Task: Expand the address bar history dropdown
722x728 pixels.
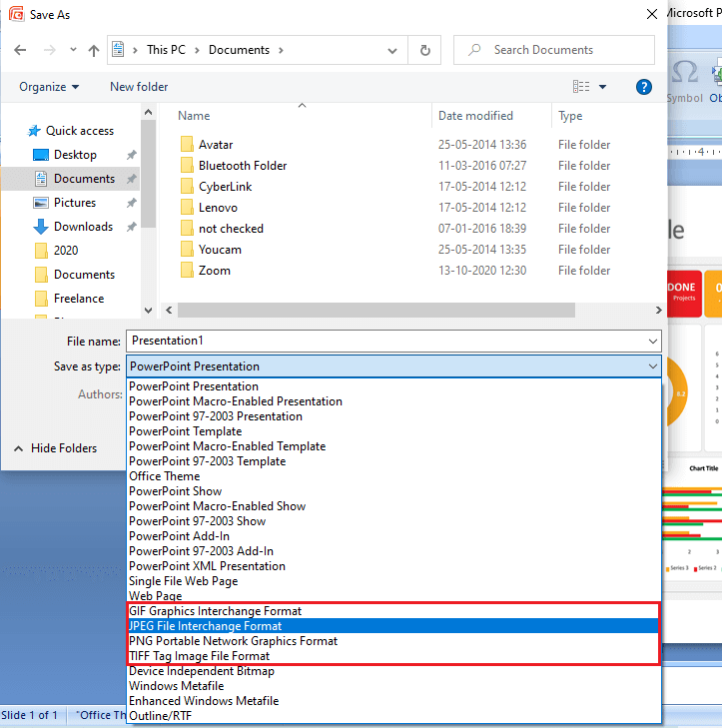Action: coord(392,50)
